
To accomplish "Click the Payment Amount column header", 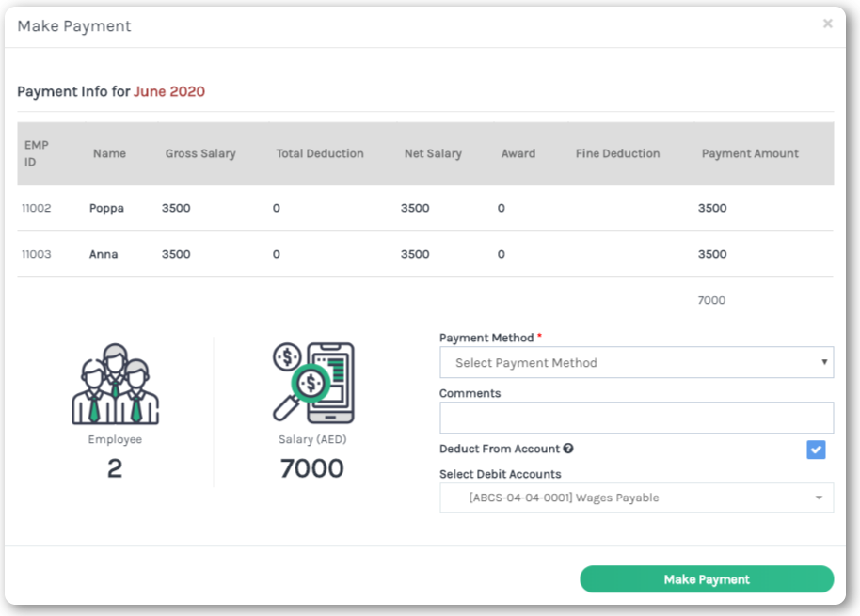I will [x=750, y=153].
